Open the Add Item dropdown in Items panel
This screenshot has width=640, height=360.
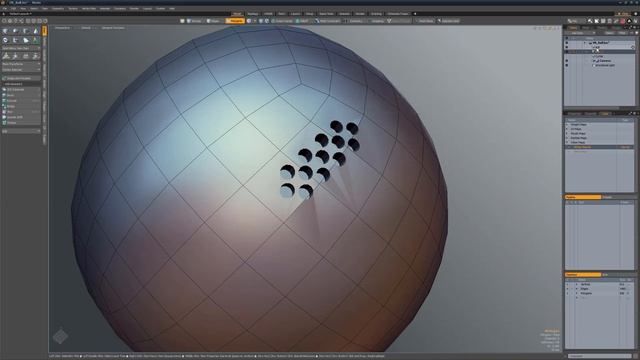(580, 33)
